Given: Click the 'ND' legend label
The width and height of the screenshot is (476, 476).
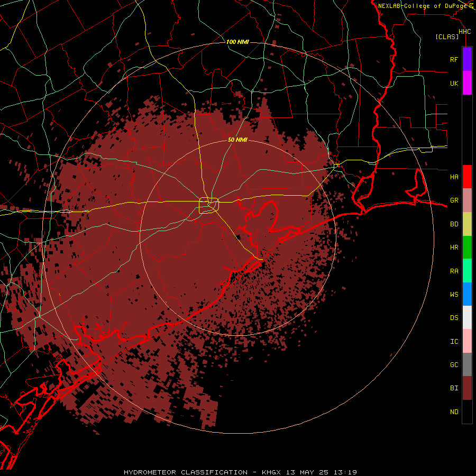Looking at the screenshot, I should [454, 412].
